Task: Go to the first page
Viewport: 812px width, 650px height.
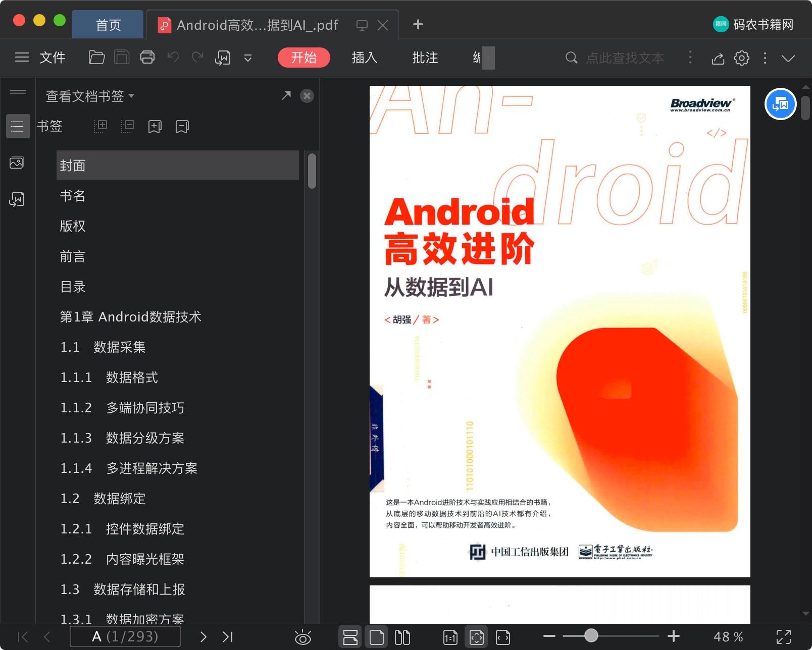Action: (x=23, y=637)
